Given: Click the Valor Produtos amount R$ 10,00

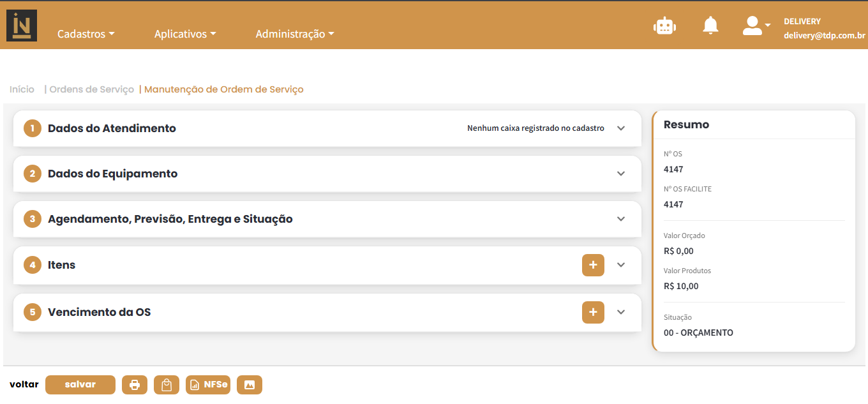Looking at the screenshot, I should point(681,286).
